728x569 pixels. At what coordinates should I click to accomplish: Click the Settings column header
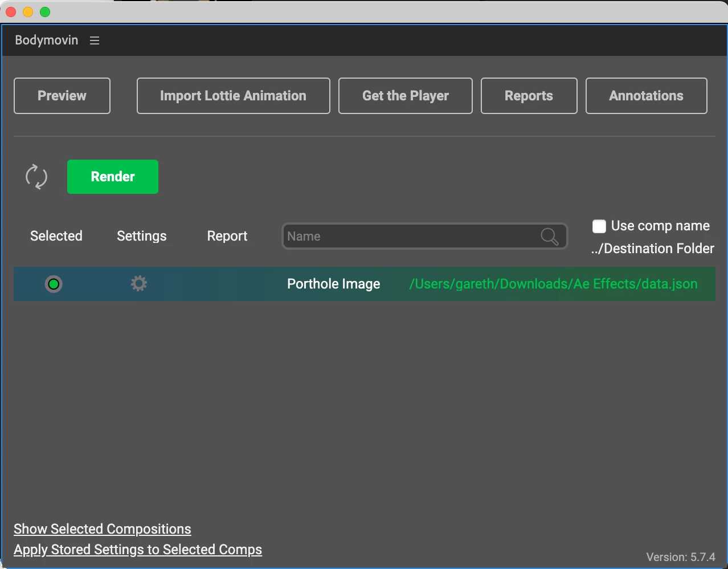coord(142,236)
